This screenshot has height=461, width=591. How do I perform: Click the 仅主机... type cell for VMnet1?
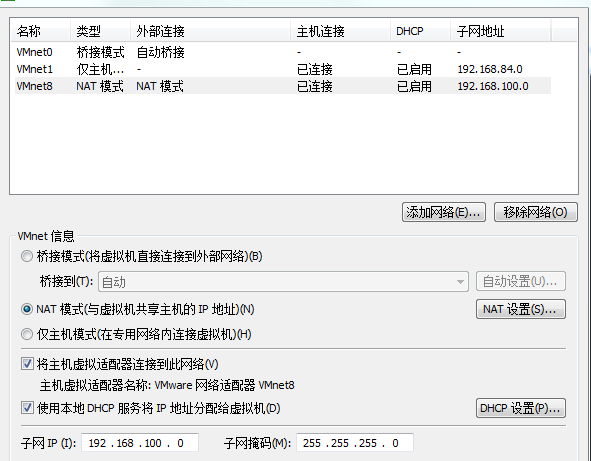click(100, 69)
